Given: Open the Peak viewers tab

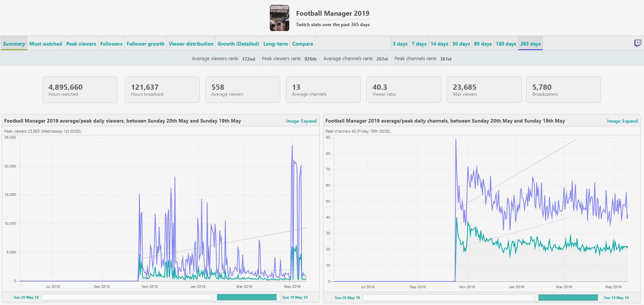Looking at the screenshot, I should [81, 44].
